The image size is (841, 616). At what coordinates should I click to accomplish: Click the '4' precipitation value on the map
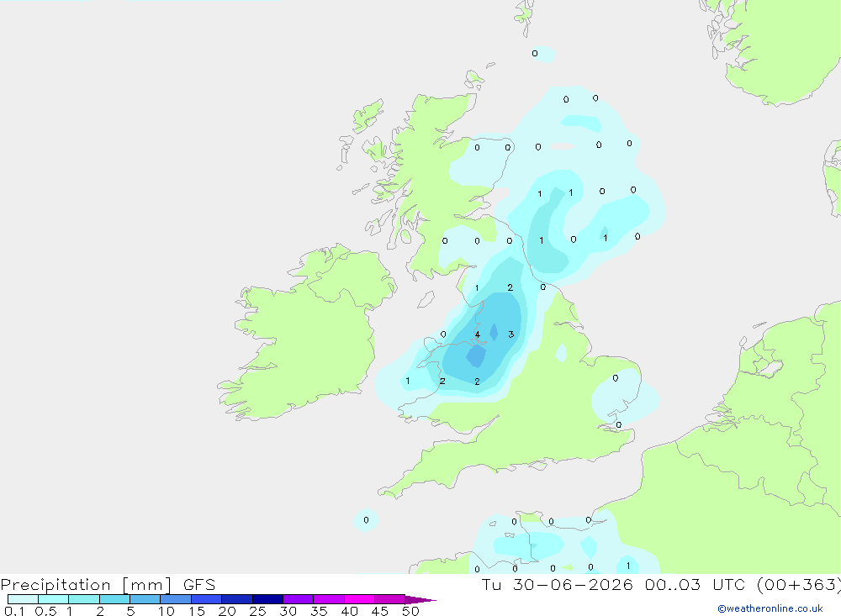click(x=478, y=334)
